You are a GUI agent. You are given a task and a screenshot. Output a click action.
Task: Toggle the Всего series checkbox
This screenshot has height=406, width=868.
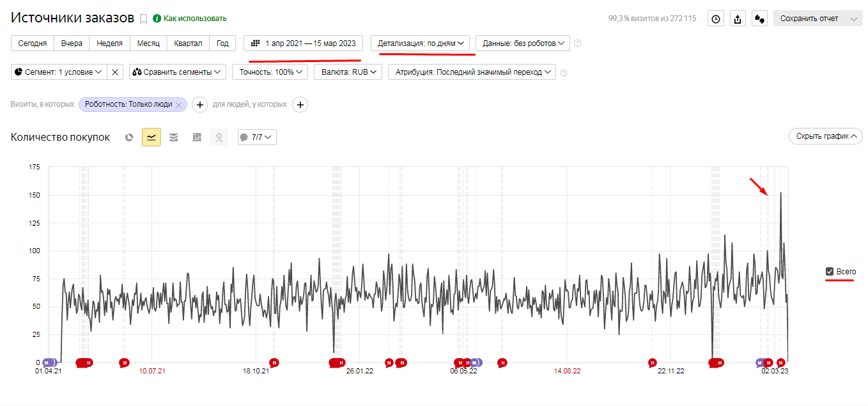830,272
